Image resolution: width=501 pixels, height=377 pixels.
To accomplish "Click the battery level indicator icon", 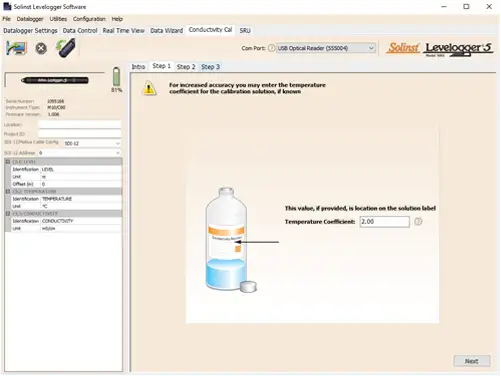I will 116,77.
